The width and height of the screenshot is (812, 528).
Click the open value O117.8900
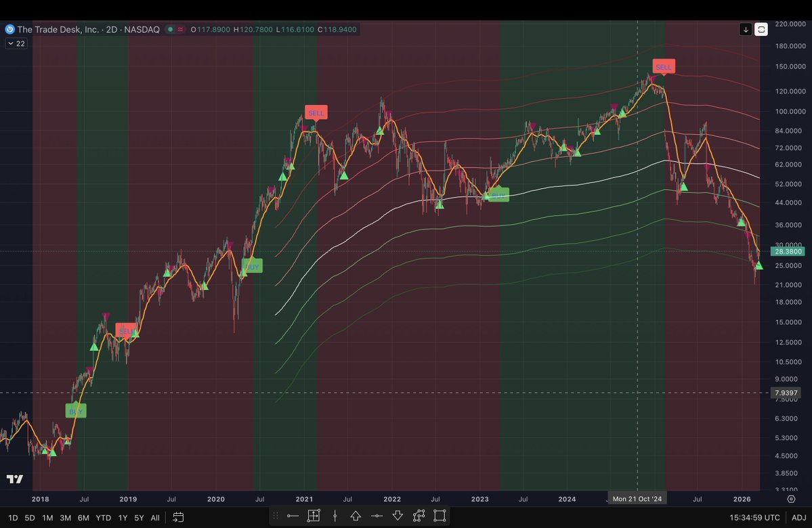point(210,30)
